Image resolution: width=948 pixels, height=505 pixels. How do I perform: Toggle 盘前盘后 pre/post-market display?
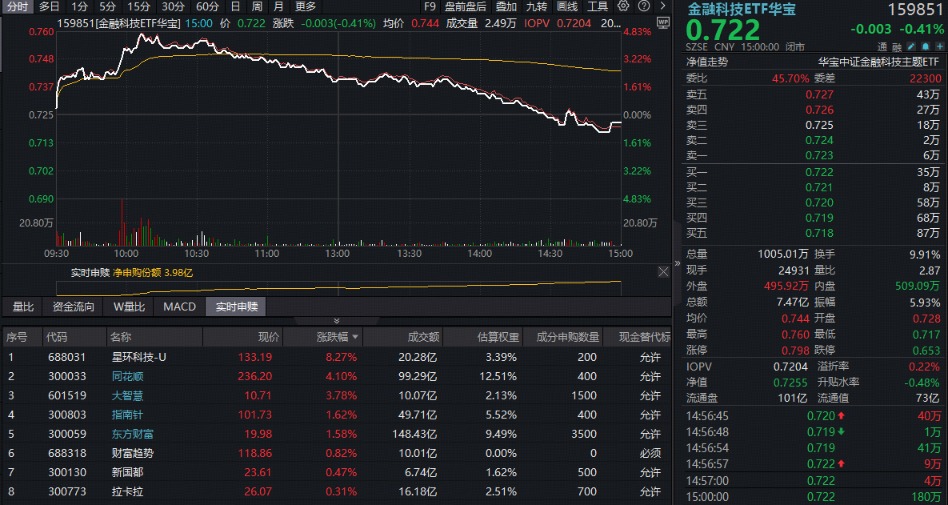pyautogui.click(x=465, y=6)
